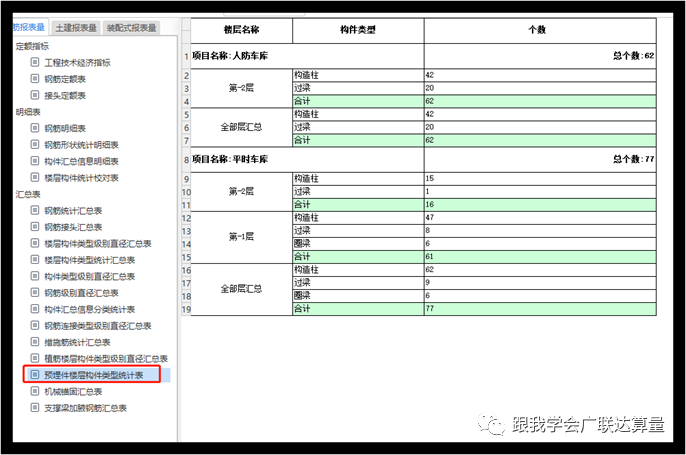686x455 pixels.
Task: Click the icon beside 机械锚固汇总表
Action: click(35, 391)
